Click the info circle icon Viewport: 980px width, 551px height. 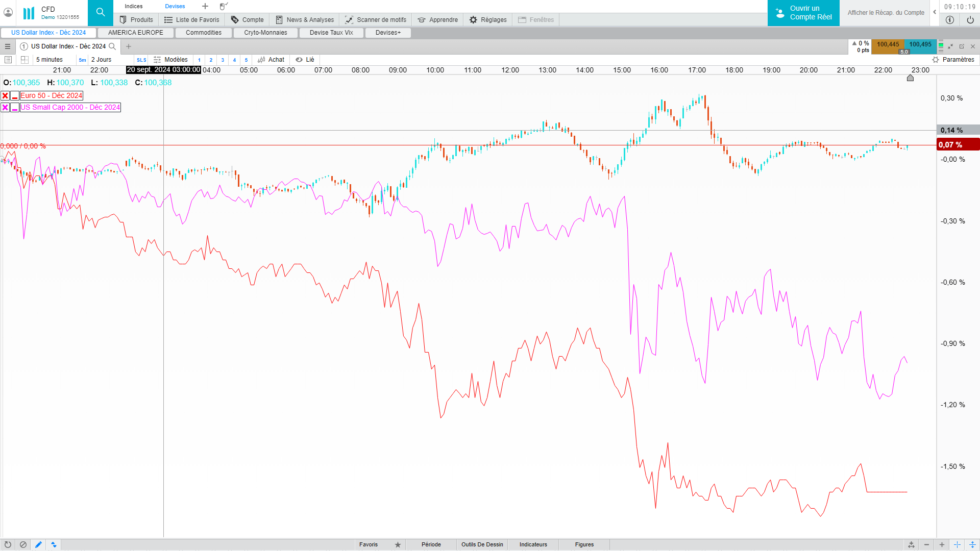949,19
